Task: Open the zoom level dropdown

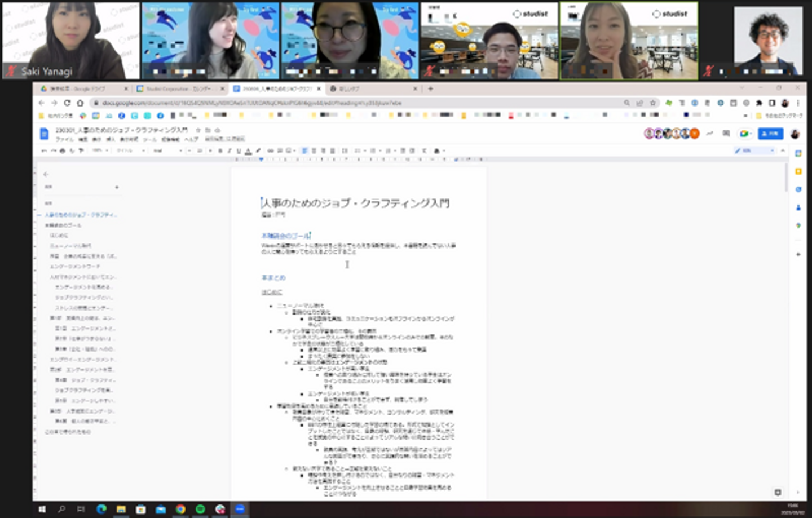Action: [99, 151]
